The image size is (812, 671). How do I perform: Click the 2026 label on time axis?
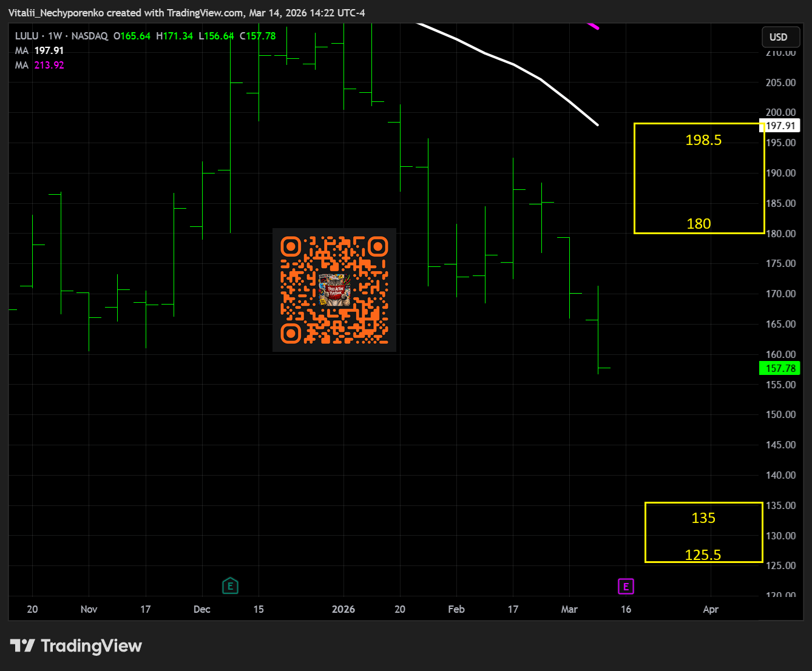pos(343,609)
